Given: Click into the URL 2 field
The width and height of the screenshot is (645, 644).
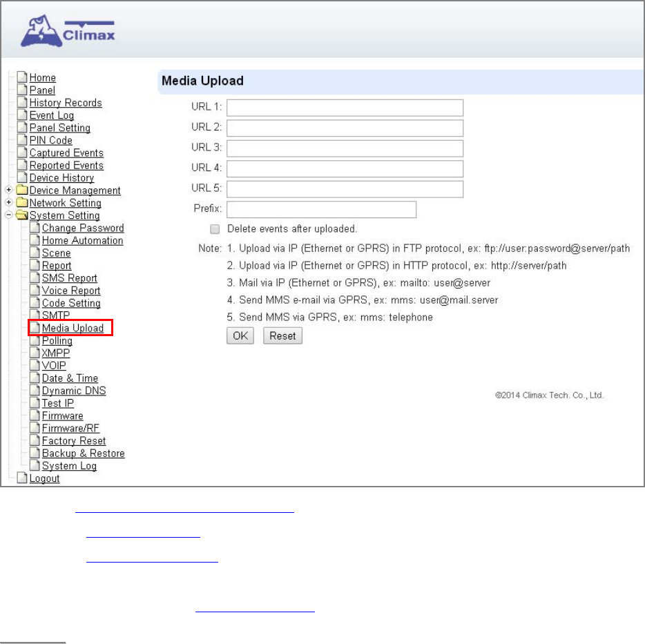Looking at the screenshot, I should (345, 128).
